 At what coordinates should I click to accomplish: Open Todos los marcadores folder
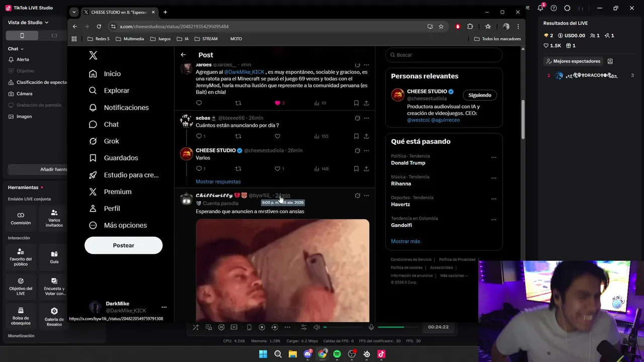(x=498, y=39)
